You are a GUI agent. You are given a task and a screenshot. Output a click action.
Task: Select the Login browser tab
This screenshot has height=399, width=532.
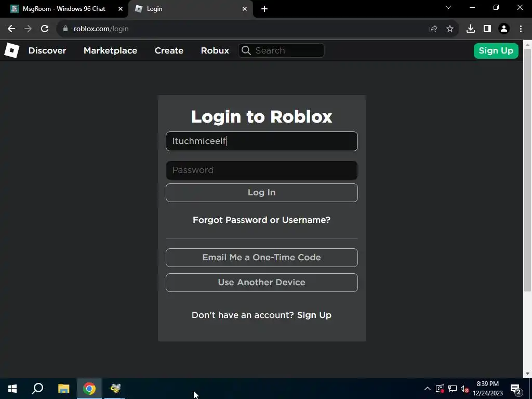pos(190,9)
